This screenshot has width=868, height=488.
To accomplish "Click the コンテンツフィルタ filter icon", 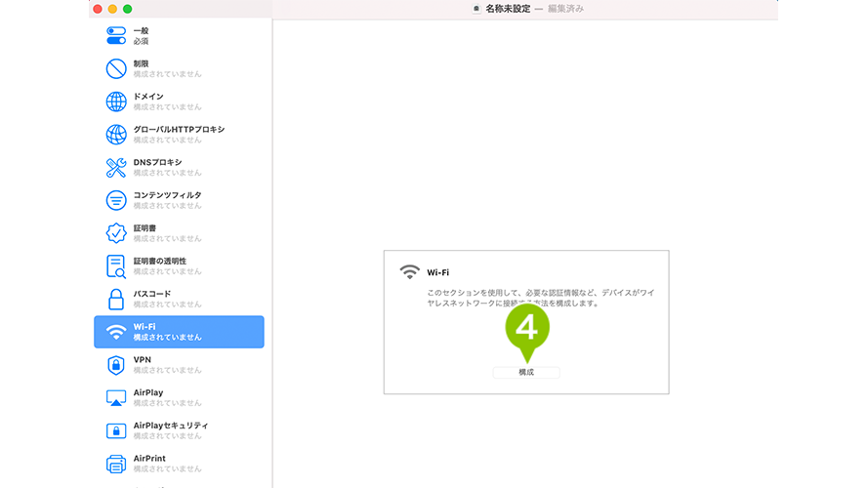I will coord(115,200).
